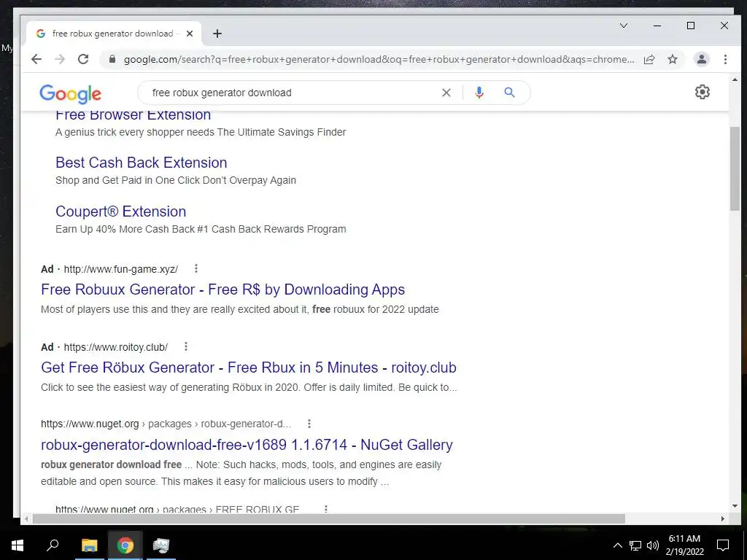Open Chrome's three-dot menu
This screenshot has height=560, width=747.
coord(725,59)
